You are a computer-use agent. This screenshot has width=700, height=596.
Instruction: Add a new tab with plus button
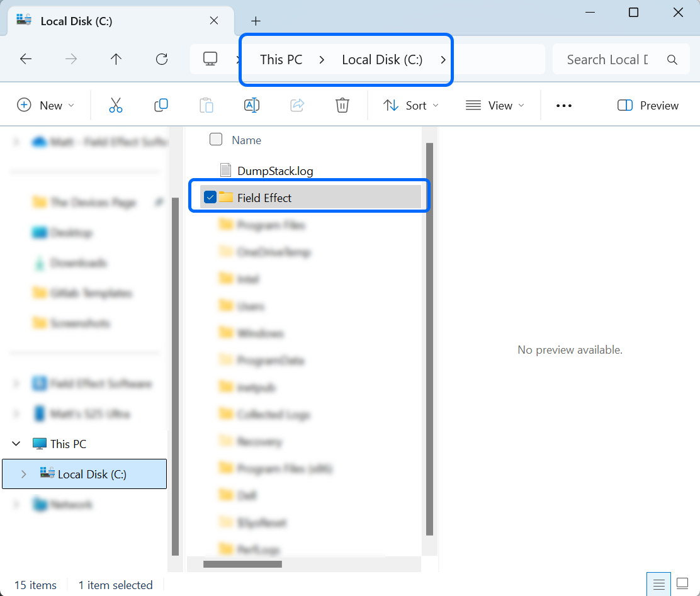pos(256,21)
